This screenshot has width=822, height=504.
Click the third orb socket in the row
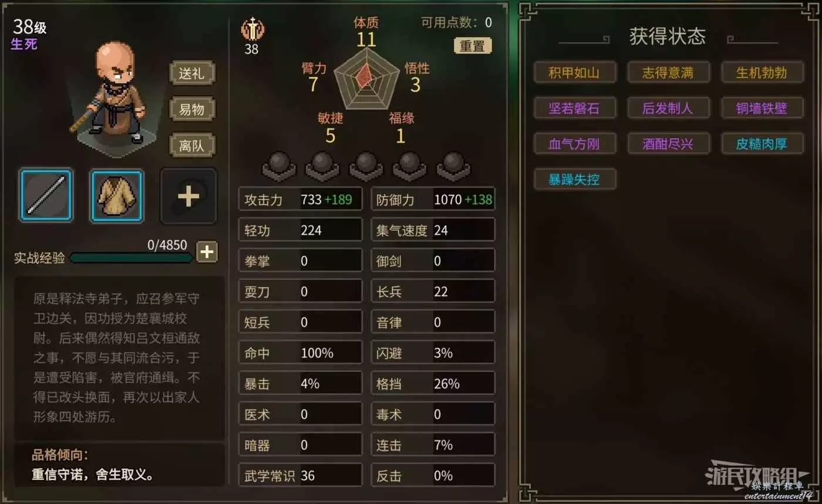coord(366,166)
